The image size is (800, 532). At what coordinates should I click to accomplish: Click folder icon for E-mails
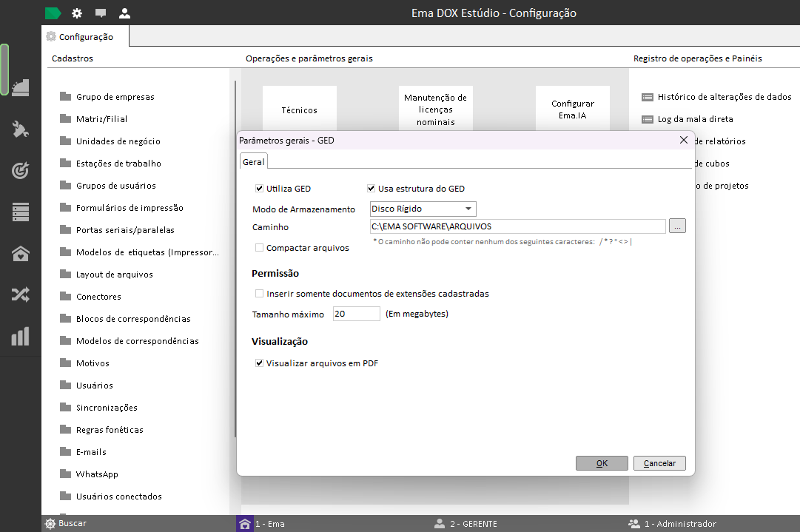[65, 451]
